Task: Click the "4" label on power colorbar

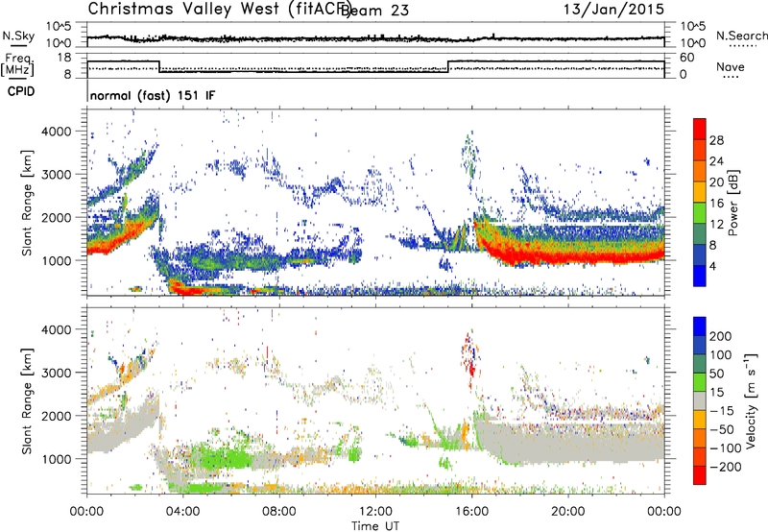Action: coord(713,266)
